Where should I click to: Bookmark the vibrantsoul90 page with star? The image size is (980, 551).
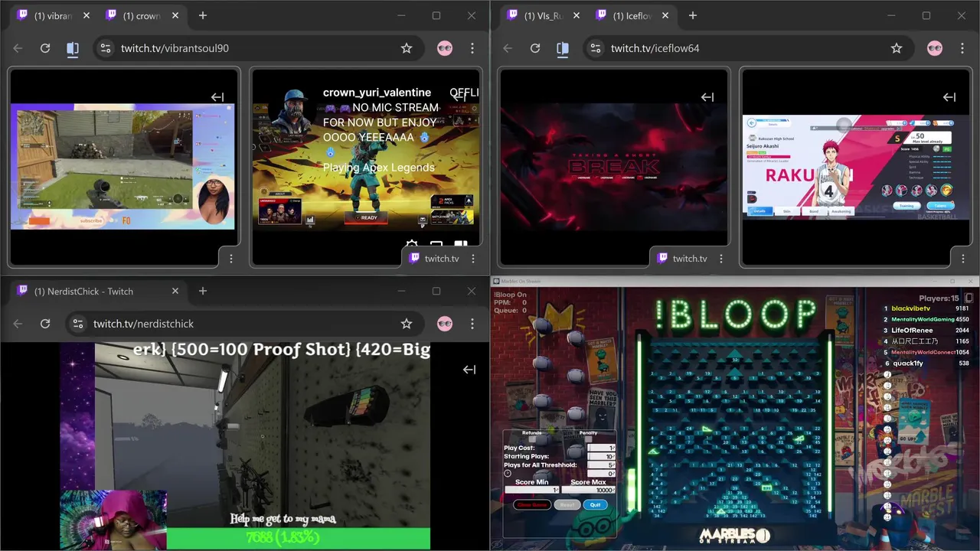(407, 48)
